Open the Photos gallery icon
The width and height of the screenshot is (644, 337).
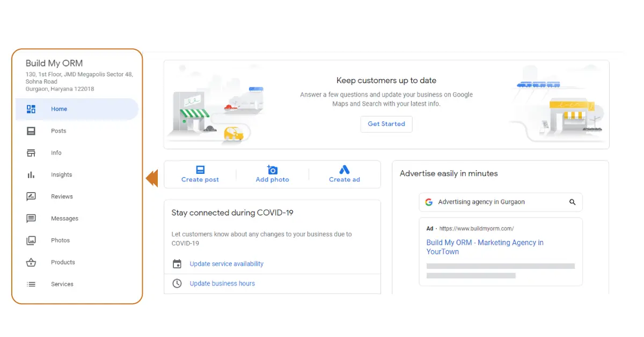click(x=31, y=240)
